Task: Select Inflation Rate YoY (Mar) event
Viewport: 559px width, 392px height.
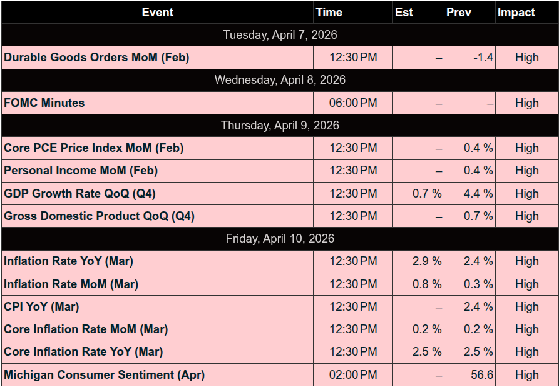Action: tap(69, 261)
